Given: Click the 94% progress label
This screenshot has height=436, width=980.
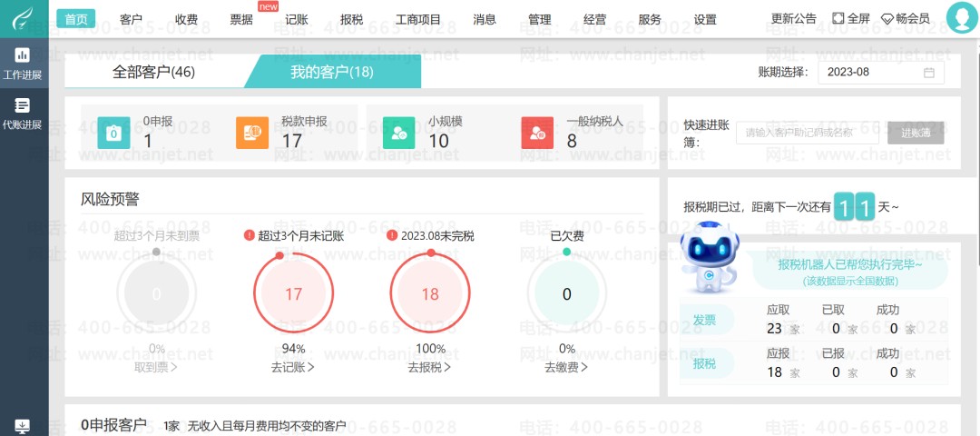Looking at the screenshot, I should [293, 349].
